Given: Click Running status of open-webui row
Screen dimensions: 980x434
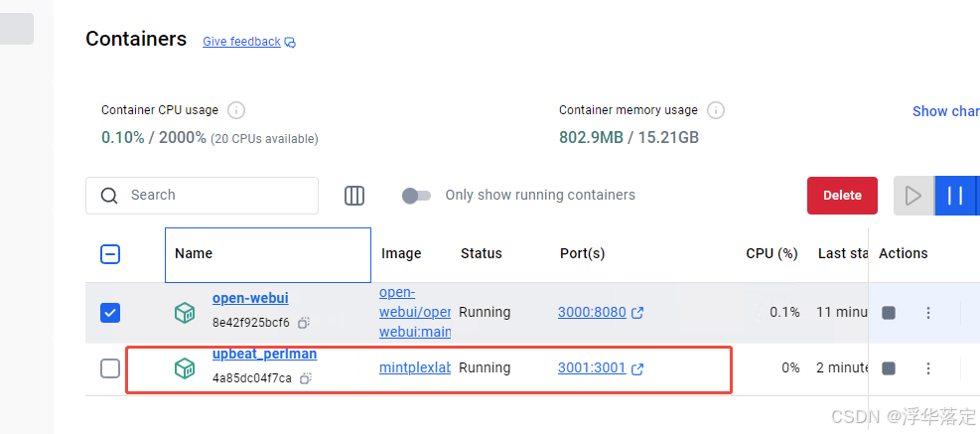Looking at the screenshot, I should point(485,312).
